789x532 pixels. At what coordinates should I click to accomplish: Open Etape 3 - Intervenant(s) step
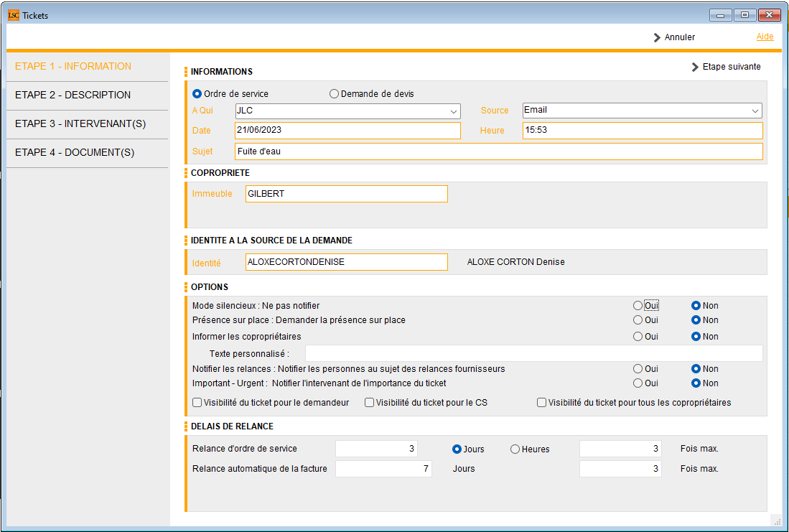[80, 123]
